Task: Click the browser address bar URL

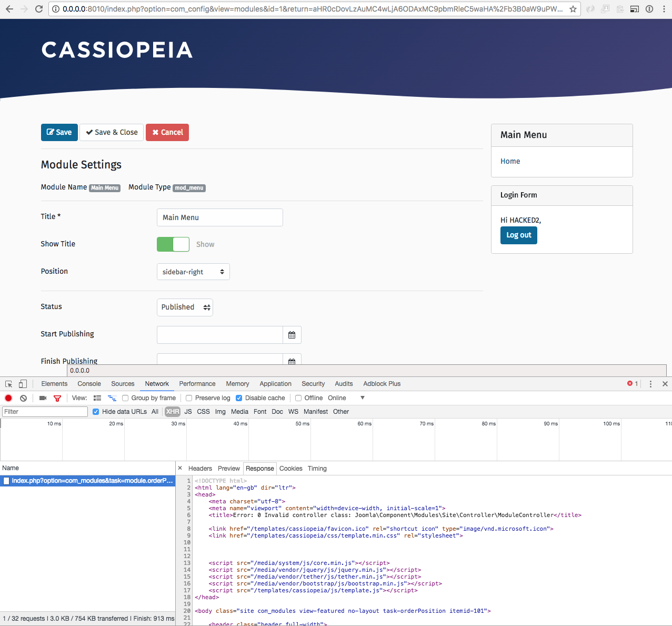Action: [313, 9]
